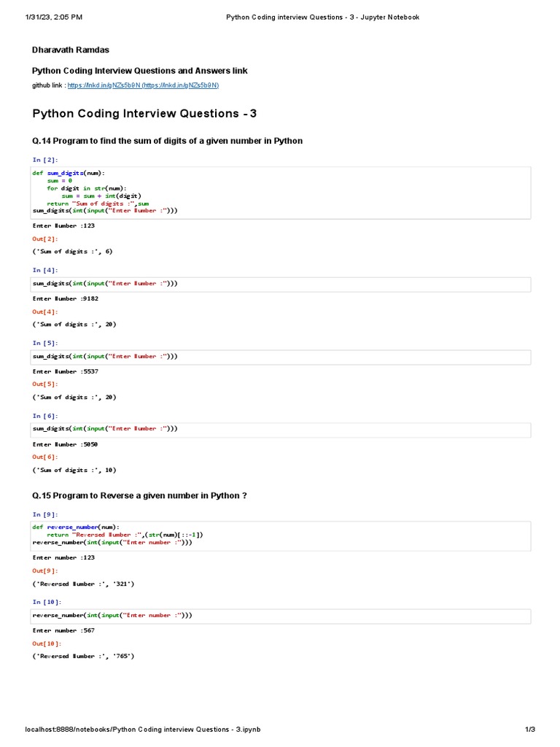Click the In [9] cell prompt
Image resolution: width=560 pixels, height=747 pixels.
44,515
